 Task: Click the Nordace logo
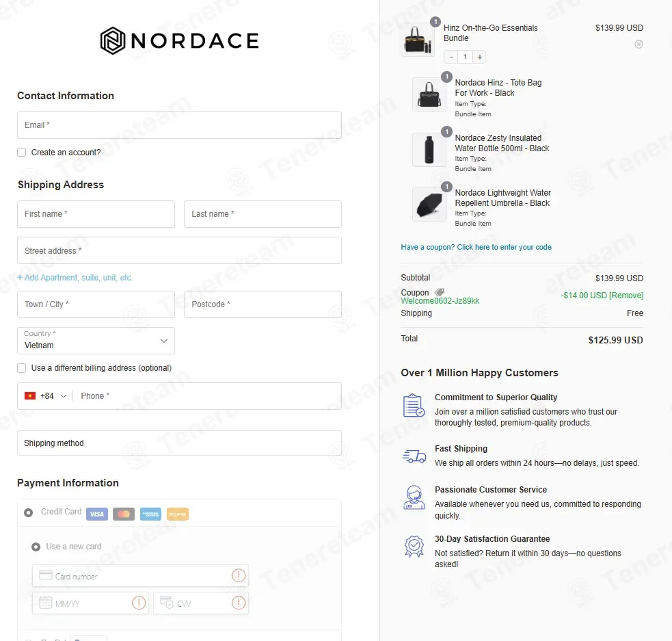pyautogui.click(x=179, y=41)
